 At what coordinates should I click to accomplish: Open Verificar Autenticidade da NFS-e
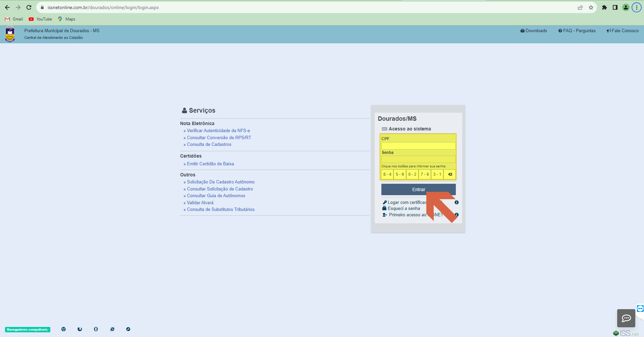[x=218, y=131]
